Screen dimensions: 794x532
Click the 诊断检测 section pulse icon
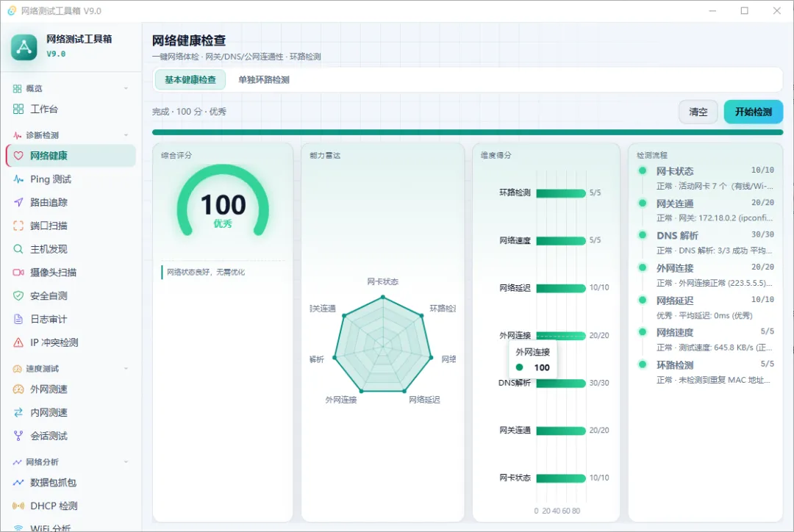[x=17, y=135]
